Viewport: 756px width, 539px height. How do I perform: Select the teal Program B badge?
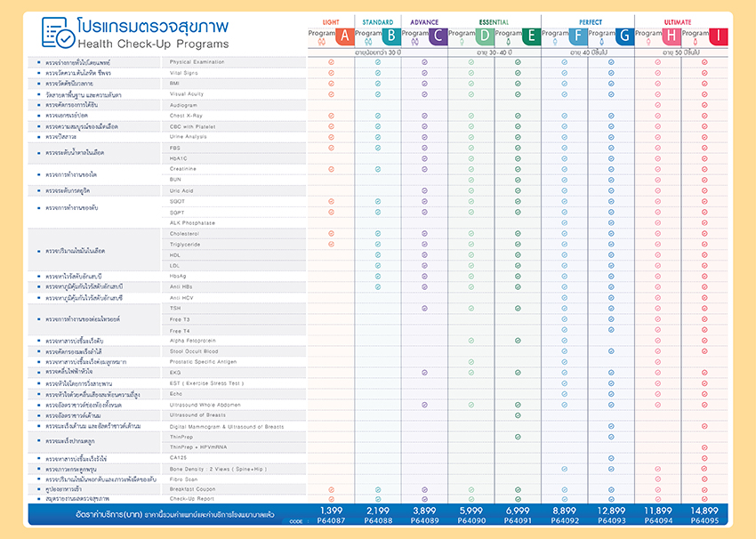click(x=391, y=36)
